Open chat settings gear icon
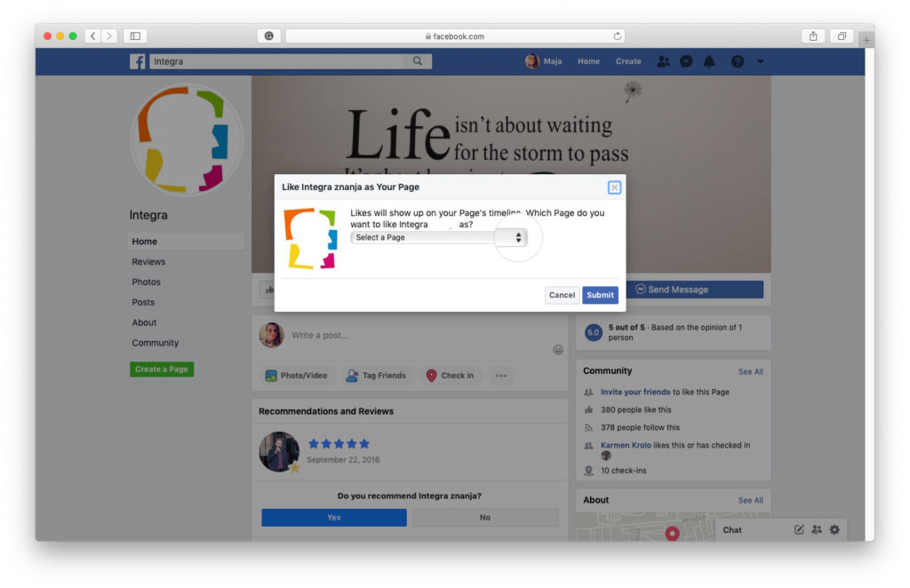Image resolution: width=910 pixels, height=588 pixels. 834,529
